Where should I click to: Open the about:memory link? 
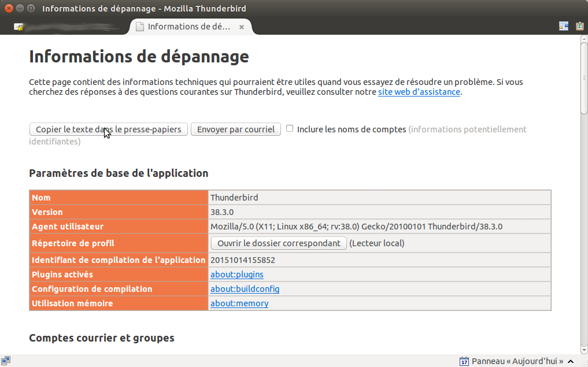click(239, 303)
